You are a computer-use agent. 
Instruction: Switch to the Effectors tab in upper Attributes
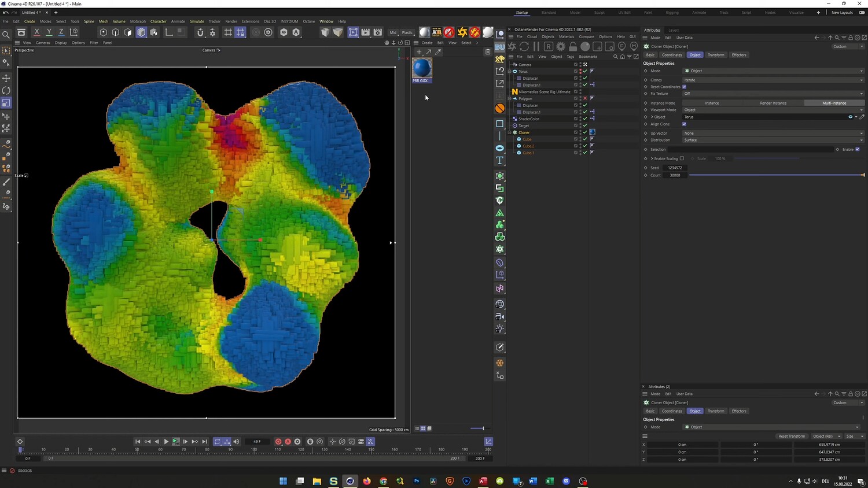click(739, 55)
